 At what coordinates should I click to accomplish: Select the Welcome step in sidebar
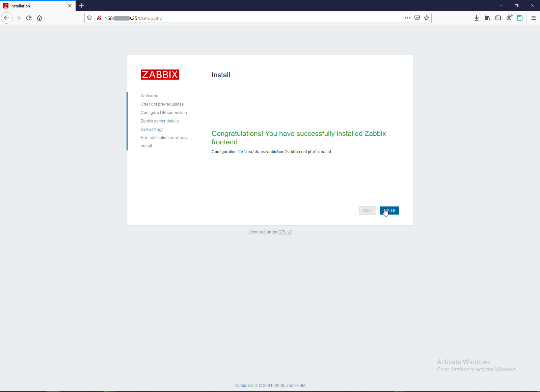click(x=150, y=96)
